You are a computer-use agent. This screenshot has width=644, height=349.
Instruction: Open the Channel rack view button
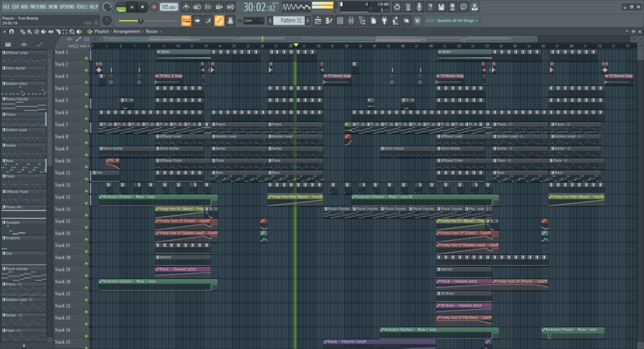tap(340, 21)
